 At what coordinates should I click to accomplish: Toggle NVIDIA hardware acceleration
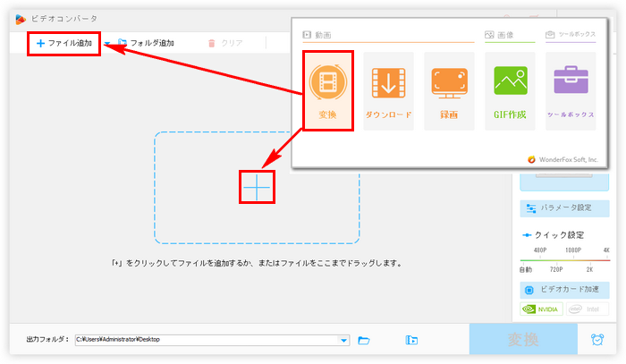pyautogui.click(x=539, y=309)
